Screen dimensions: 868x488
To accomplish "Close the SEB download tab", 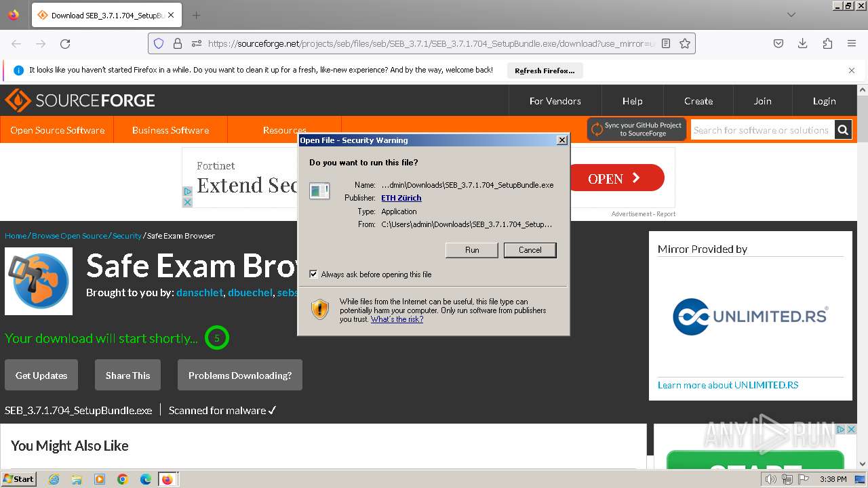I will tap(170, 15).
